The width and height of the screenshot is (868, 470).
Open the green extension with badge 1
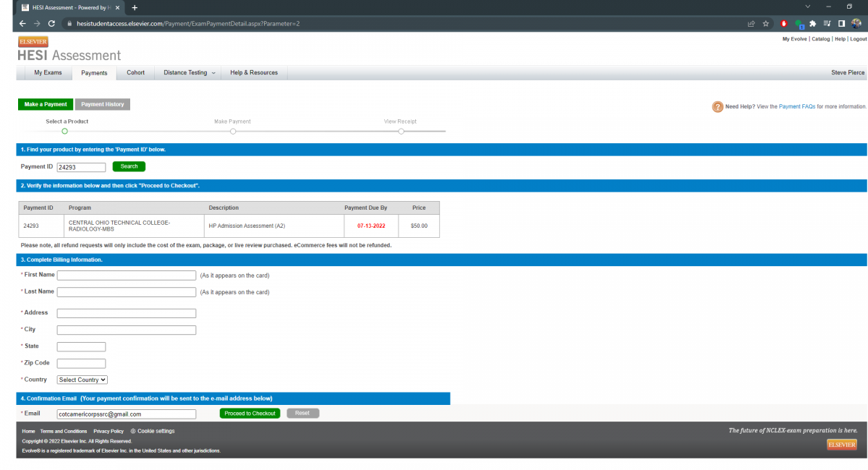tap(799, 24)
